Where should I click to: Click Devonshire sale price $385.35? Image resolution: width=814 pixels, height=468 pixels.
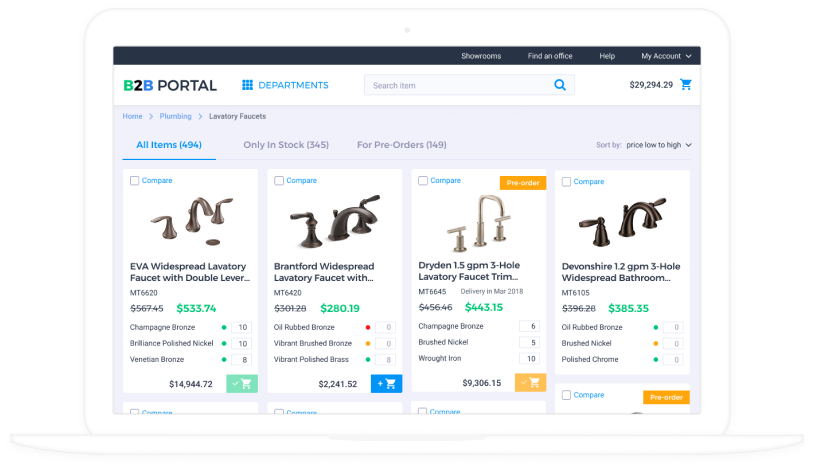628,309
